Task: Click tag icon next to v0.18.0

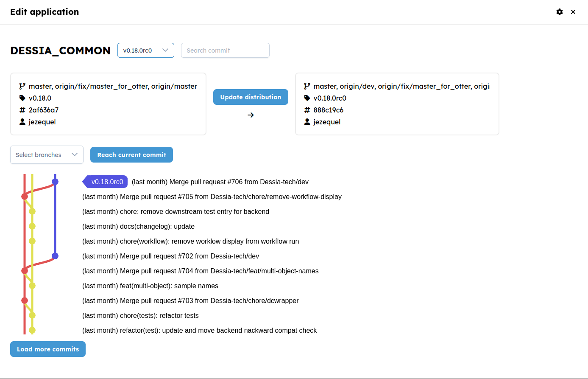Action: 22,98
